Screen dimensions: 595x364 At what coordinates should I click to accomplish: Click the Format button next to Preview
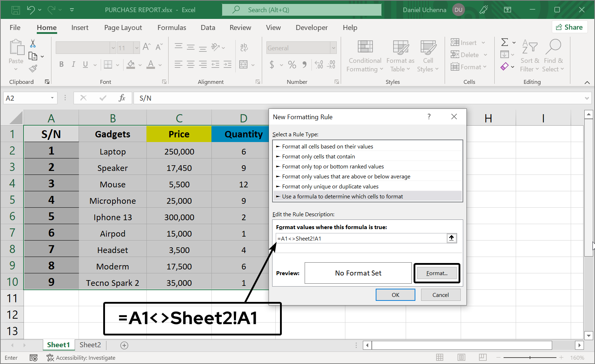pos(436,273)
